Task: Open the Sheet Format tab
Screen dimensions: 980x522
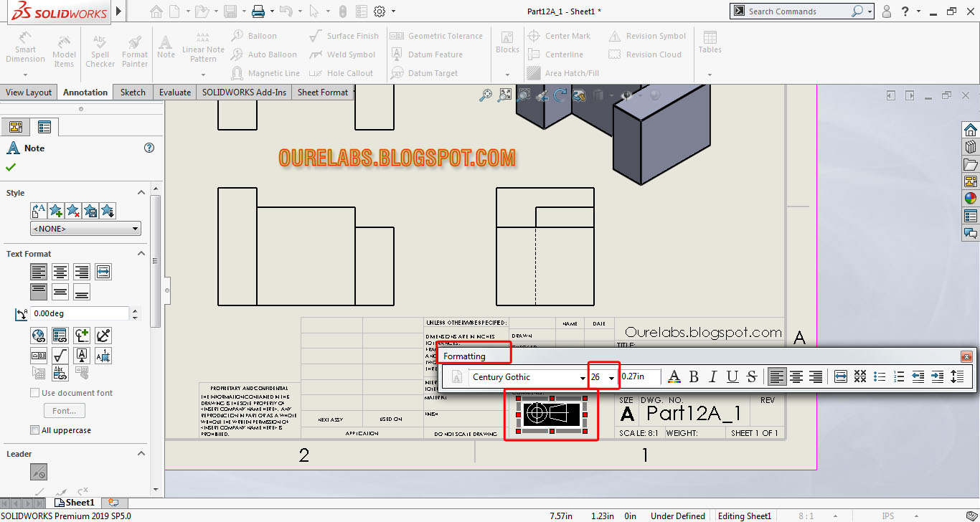Action: (x=322, y=92)
